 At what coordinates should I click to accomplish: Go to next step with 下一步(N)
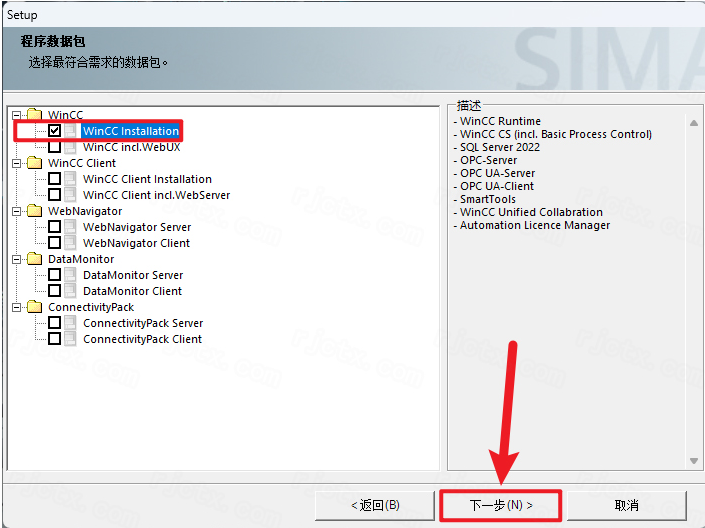pyautogui.click(x=500, y=505)
